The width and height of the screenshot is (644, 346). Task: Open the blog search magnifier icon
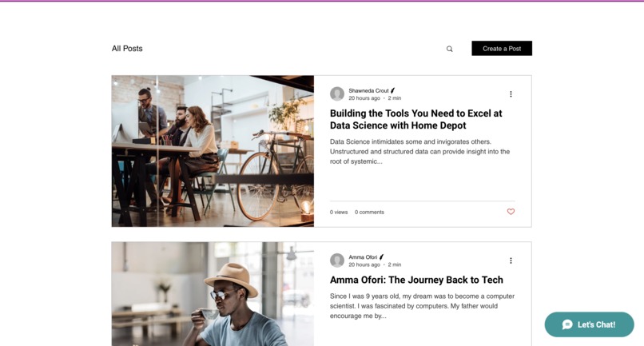click(x=449, y=49)
